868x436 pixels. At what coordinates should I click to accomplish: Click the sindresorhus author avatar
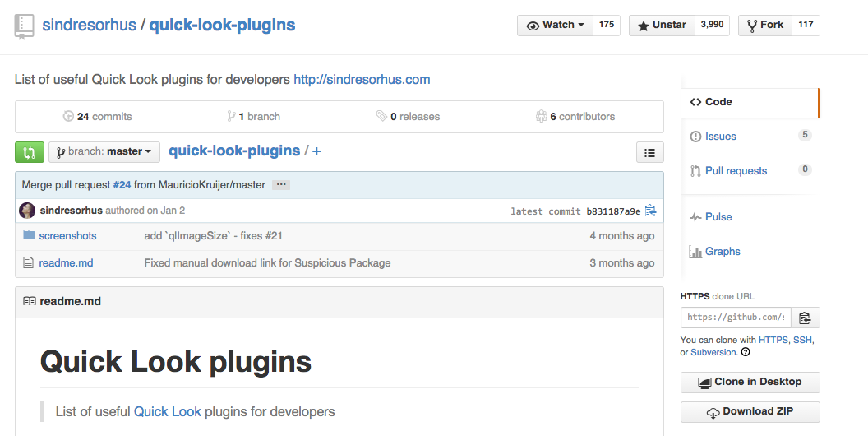tap(27, 211)
